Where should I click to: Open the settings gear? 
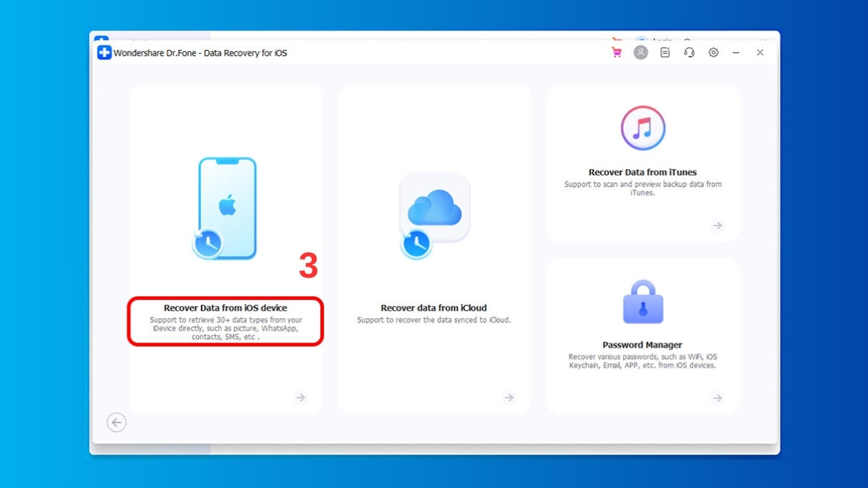(x=713, y=52)
